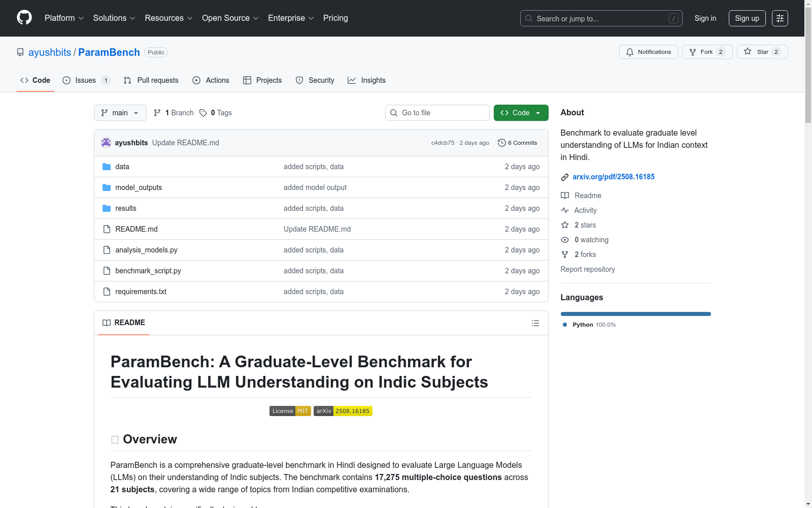Click the MIT License badge
Image resolution: width=812 pixels, height=508 pixels.
click(290, 411)
